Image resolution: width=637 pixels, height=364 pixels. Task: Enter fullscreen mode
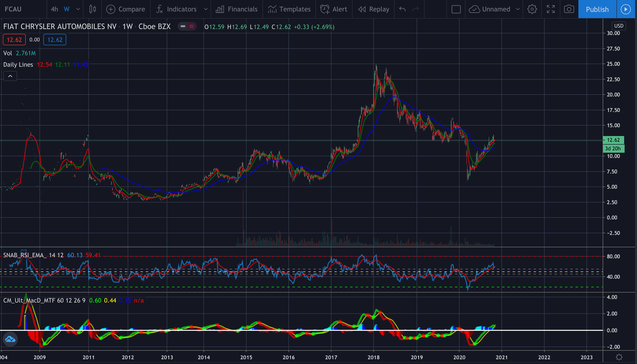coord(551,9)
